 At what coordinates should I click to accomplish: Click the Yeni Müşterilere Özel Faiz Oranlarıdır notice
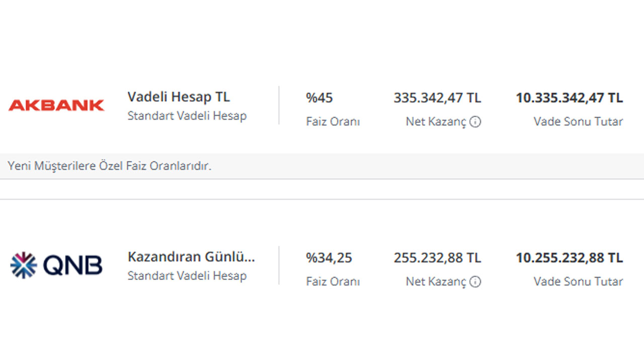pos(110,166)
